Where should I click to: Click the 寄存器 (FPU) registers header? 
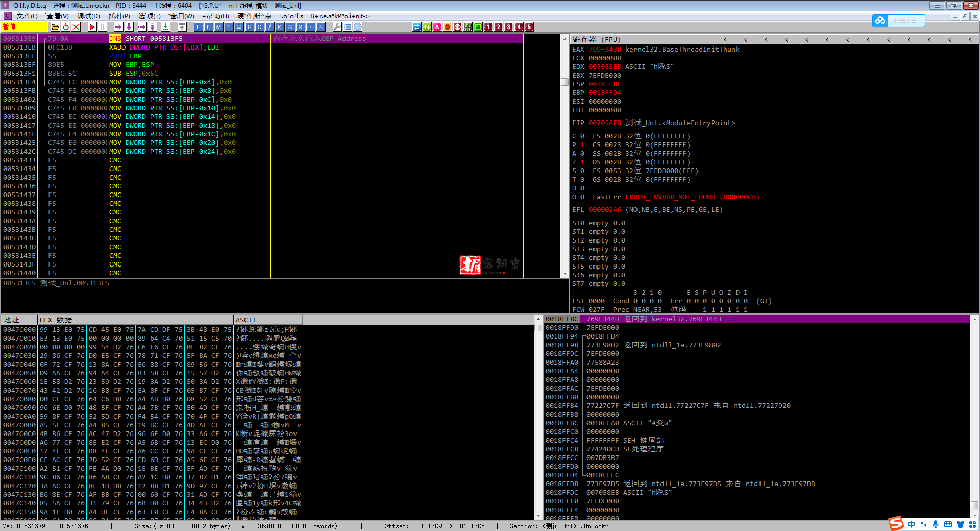pyautogui.click(x=596, y=40)
